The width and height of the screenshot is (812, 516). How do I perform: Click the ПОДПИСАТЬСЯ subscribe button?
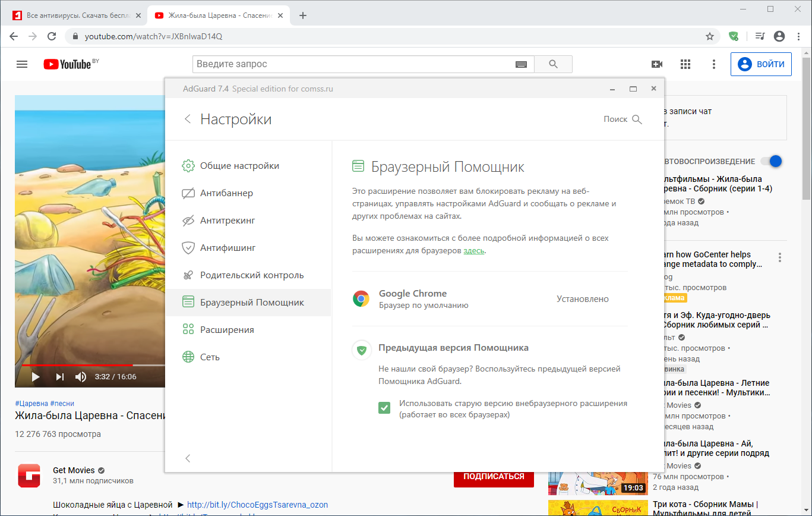click(494, 477)
